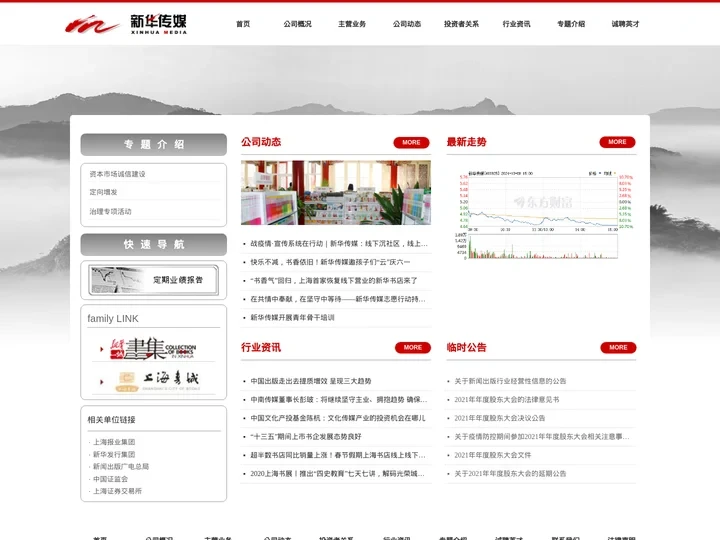Open notice 2021年年度股东大会文件
Screen dimensions: 720x540
tap(493, 455)
